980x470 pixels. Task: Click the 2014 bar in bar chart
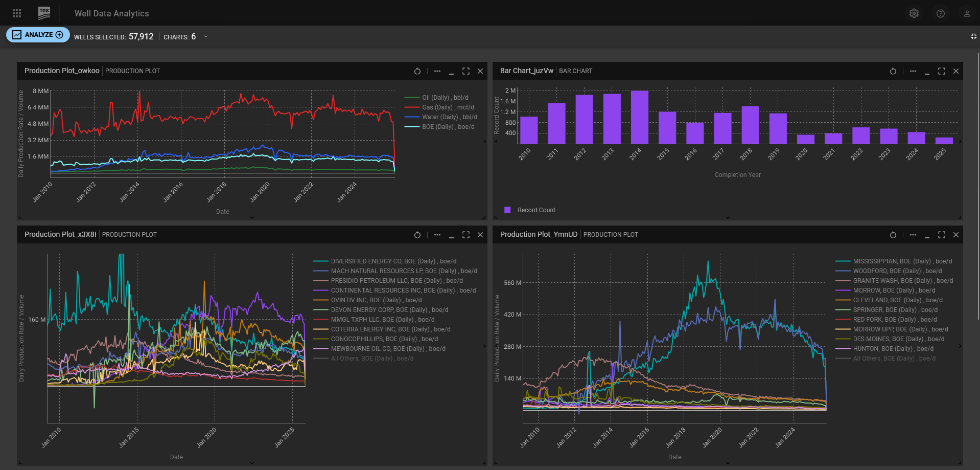coord(639,117)
